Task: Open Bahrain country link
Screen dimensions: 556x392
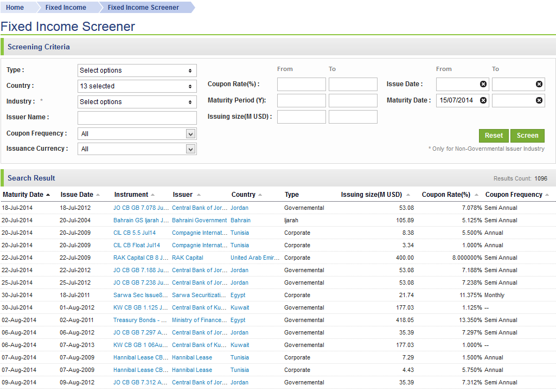Action: coord(240,220)
